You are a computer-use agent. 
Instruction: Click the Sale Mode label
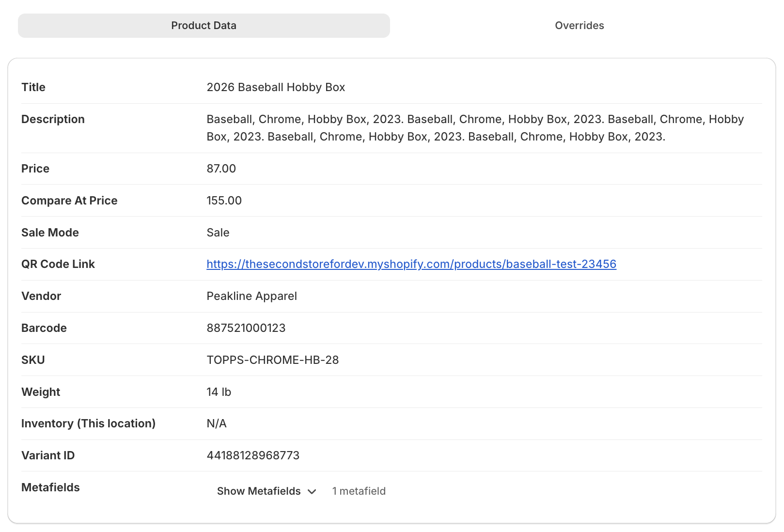click(50, 233)
